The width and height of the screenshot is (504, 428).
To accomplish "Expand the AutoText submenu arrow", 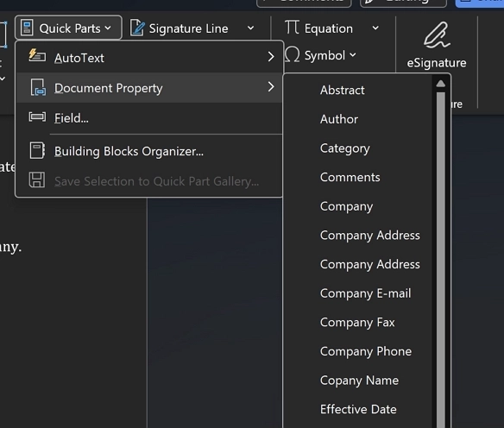I will click(x=271, y=57).
